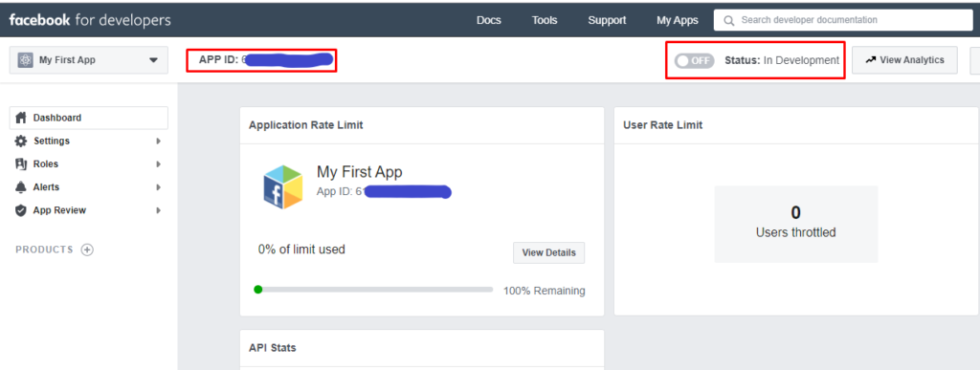Click the Roles icon in sidebar
The image size is (980, 370).
21,164
